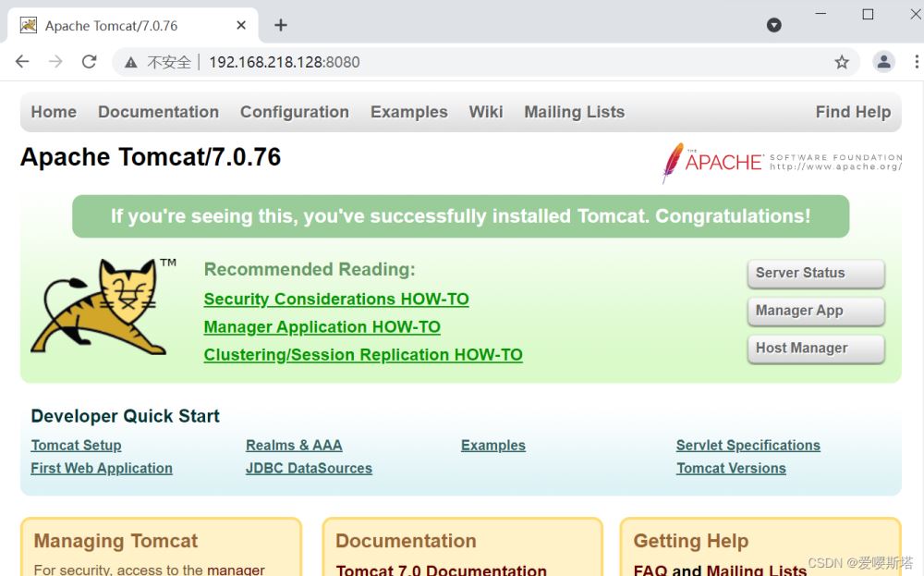Open Clustering/Session Replication HOW-TO link
The width and height of the screenshot is (924, 576).
coord(363,355)
